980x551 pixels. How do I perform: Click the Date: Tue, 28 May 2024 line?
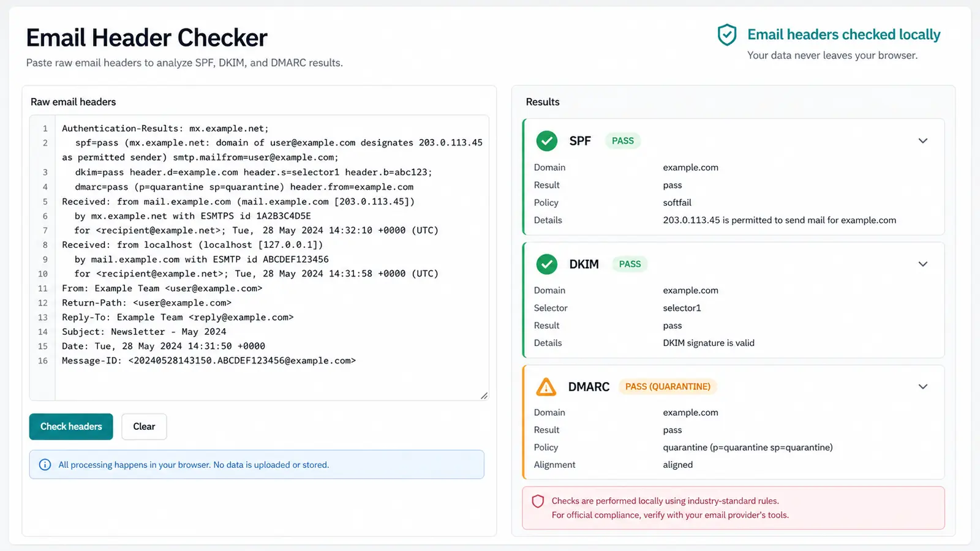coord(164,346)
